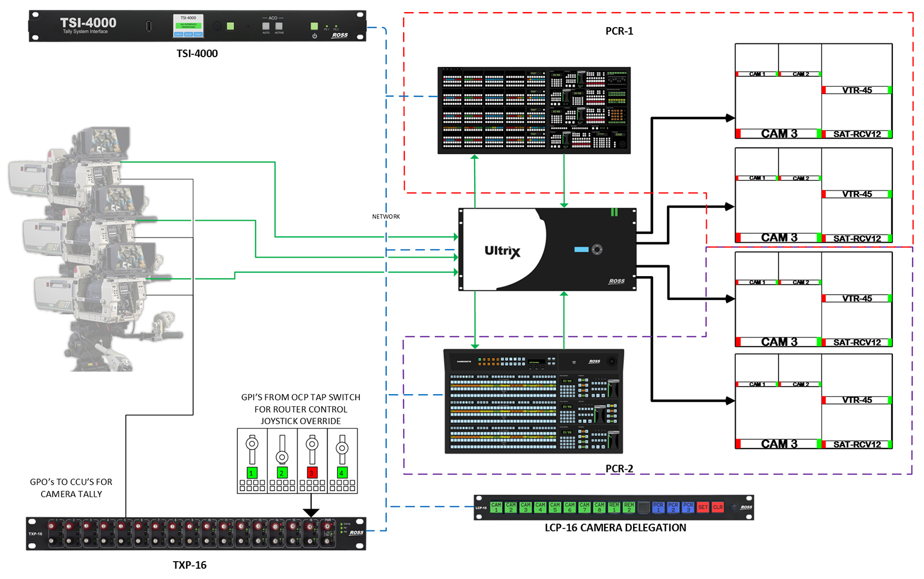The width and height of the screenshot is (924, 579).
Task: Choose REM 2 on the LCP-16 panel
Action: 629,507
